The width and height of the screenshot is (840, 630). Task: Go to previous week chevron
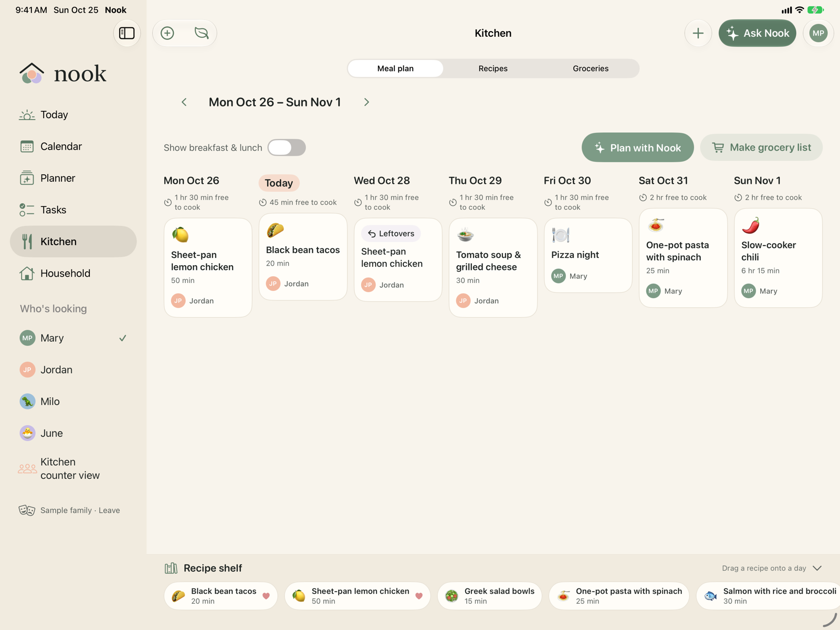184,102
